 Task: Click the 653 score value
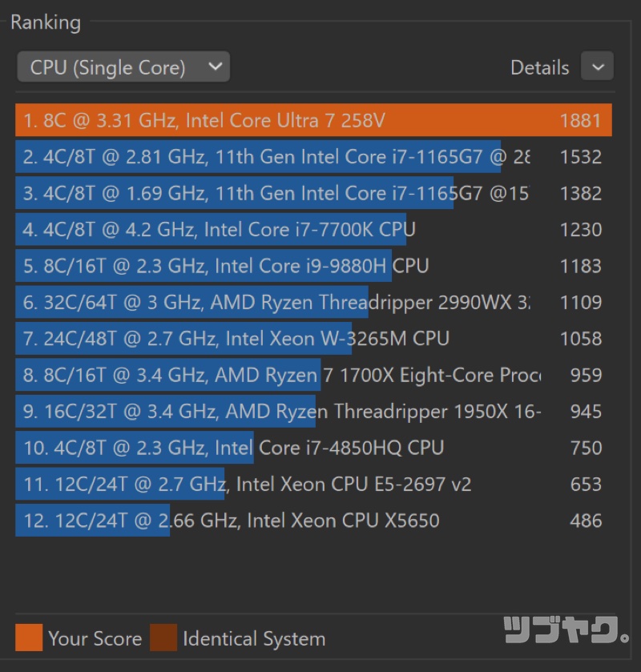click(586, 485)
